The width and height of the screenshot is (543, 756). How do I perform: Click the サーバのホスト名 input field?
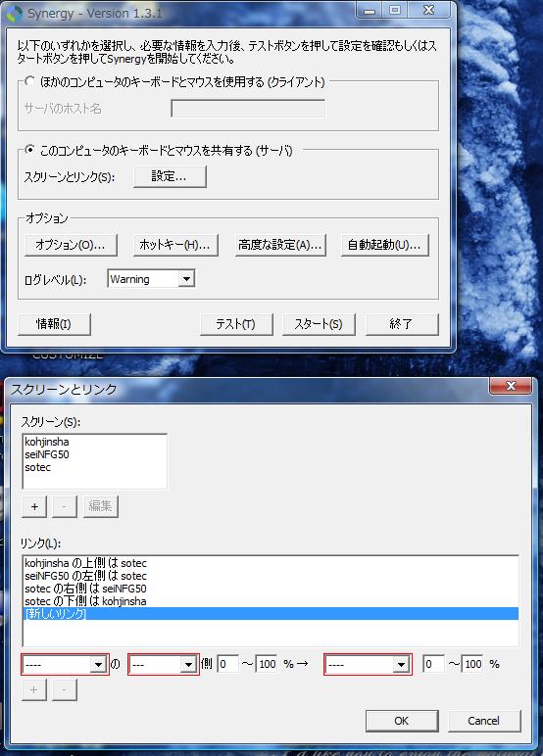point(248,109)
